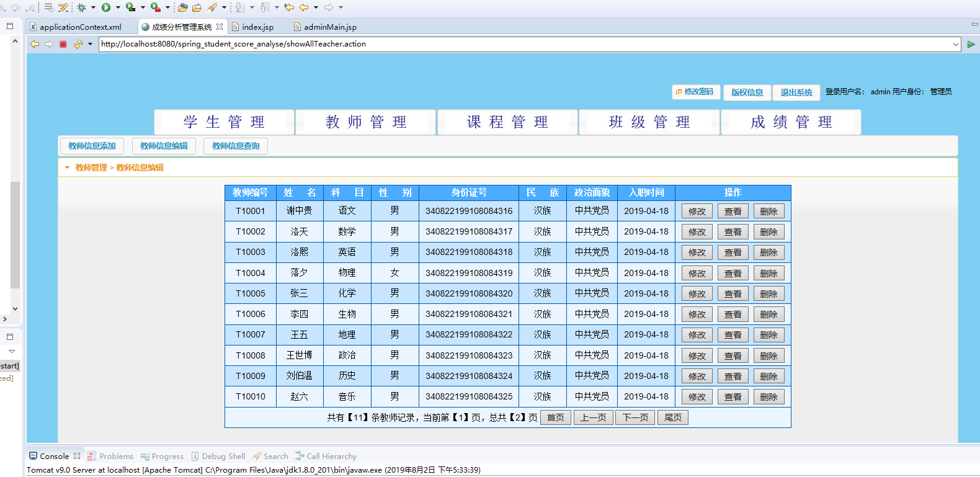This screenshot has height=477, width=980.
Task: Go back in the internal browser
Action: tap(35, 44)
